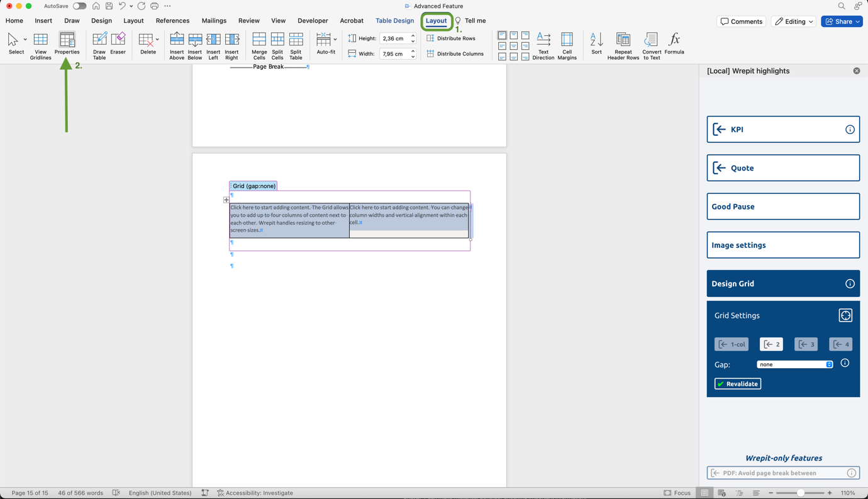Adjust the zoom slider in the status bar

click(800, 493)
